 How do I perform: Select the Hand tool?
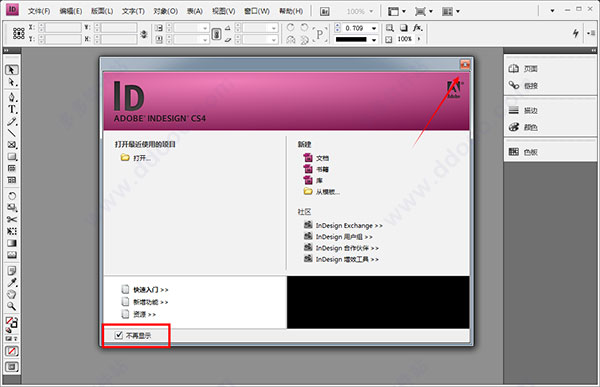click(x=12, y=294)
